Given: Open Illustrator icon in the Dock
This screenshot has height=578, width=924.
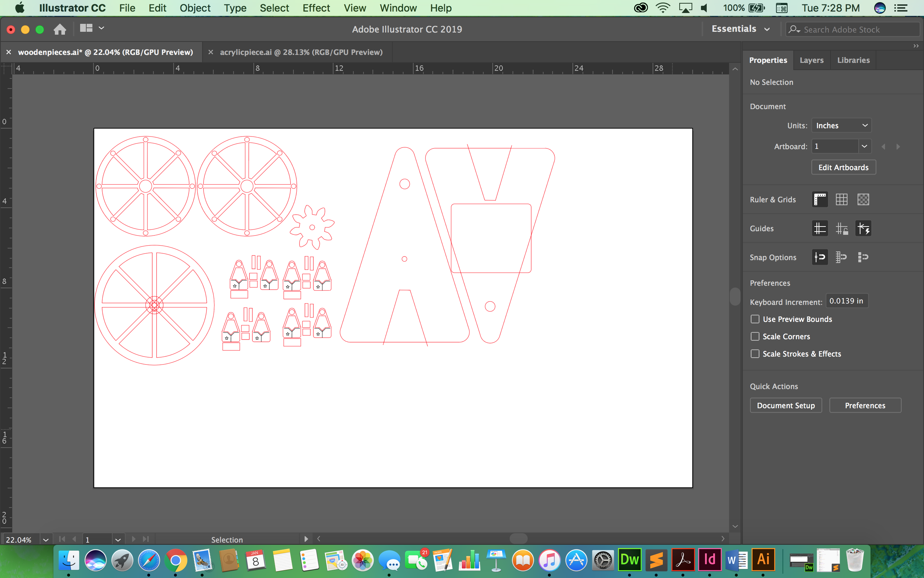Looking at the screenshot, I should coord(763,560).
